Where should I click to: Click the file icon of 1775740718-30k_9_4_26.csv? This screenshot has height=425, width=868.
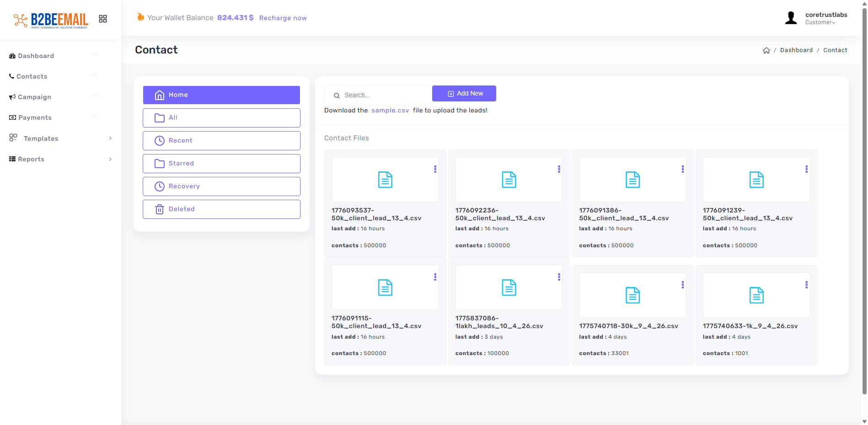(x=632, y=295)
